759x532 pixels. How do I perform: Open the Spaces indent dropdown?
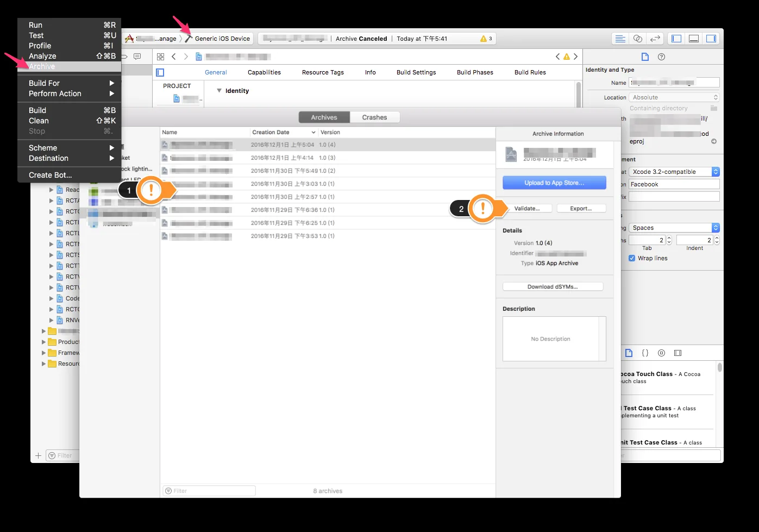[x=674, y=228]
